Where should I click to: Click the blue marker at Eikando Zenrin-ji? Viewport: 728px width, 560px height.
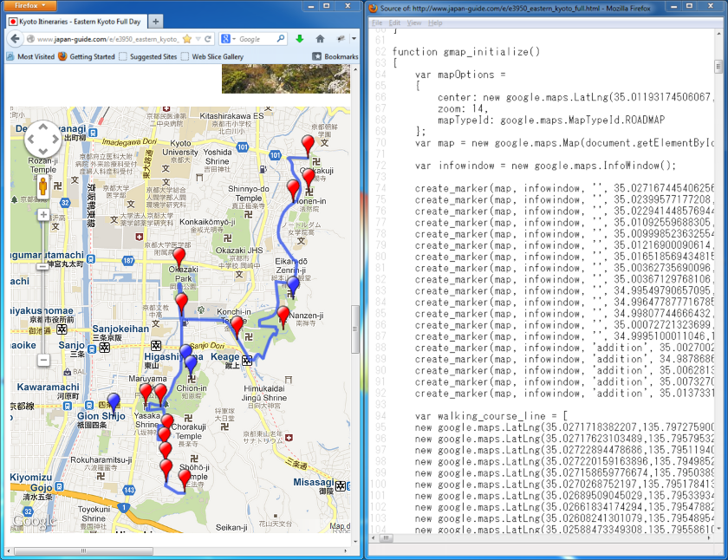click(x=293, y=286)
